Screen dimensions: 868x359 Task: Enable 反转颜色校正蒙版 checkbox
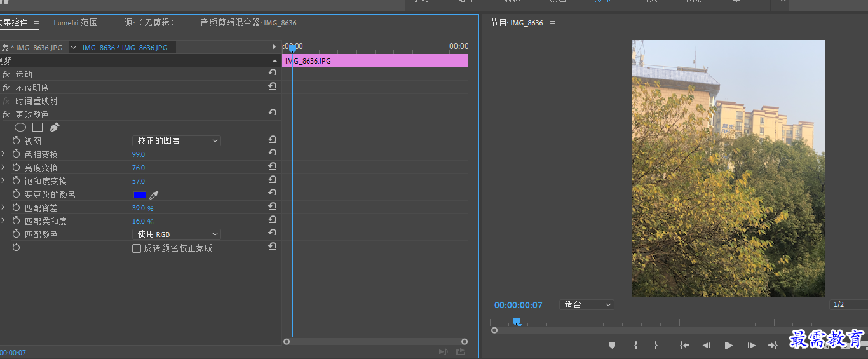click(x=136, y=248)
